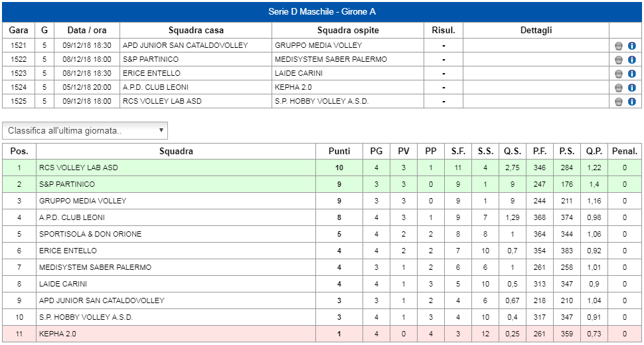
Task: Click the Q.S. column header
Action: pyautogui.click(x=513, y=152)
